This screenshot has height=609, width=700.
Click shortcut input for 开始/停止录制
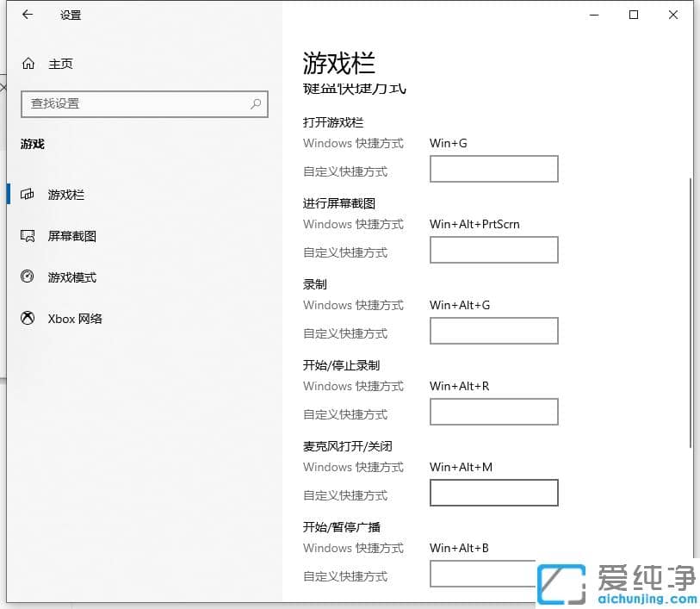[493, 412]
